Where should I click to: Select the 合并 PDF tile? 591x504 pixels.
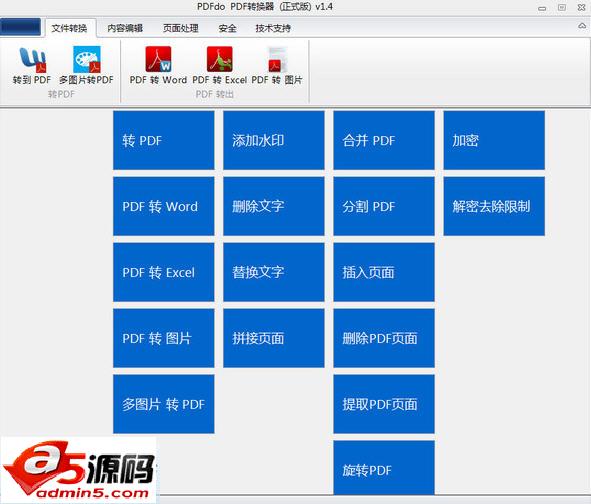(x=384, y=140)
